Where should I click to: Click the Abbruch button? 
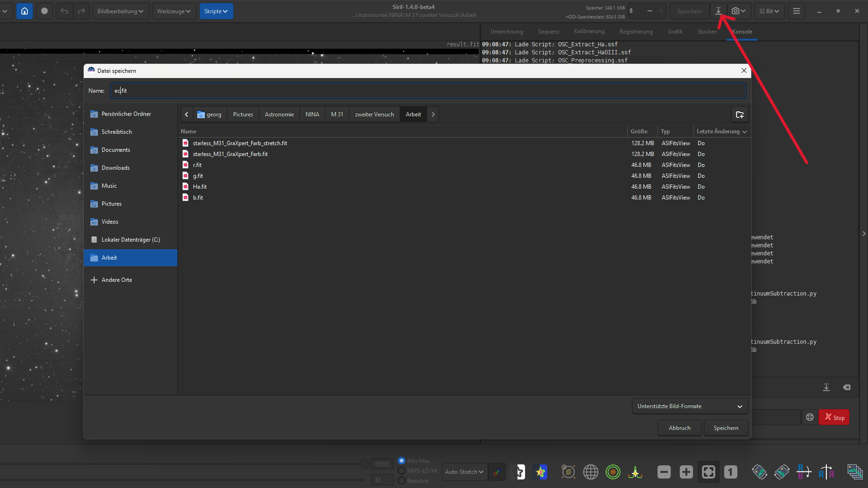[x=679, y=428]
